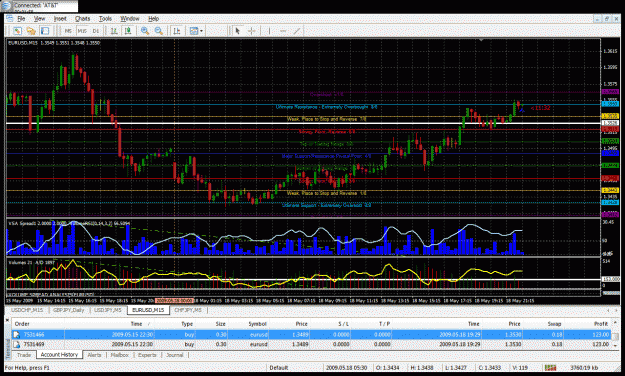625x376 pixels.
Task: Click the order icon beside 7531469
Action: tap(17, 344)
